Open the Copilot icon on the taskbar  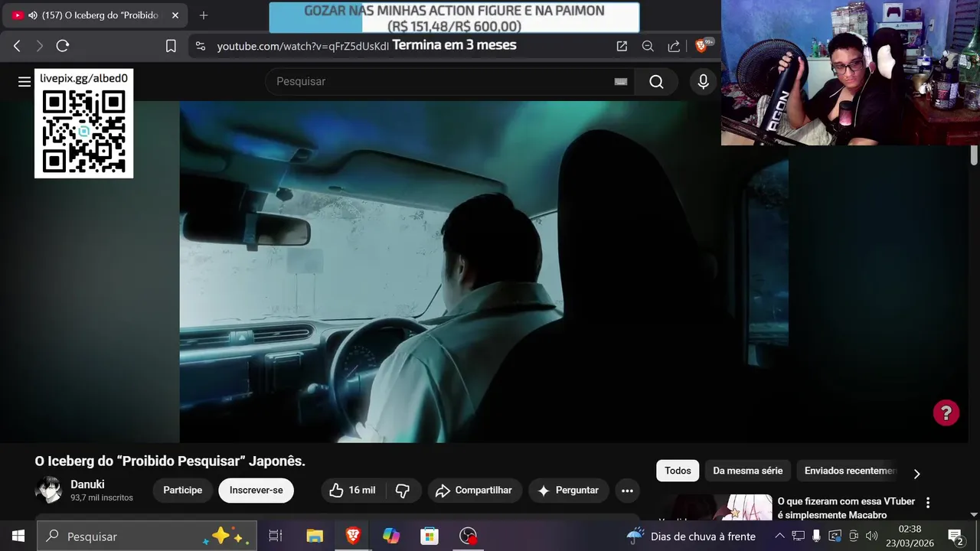click(x=391, y=536)
